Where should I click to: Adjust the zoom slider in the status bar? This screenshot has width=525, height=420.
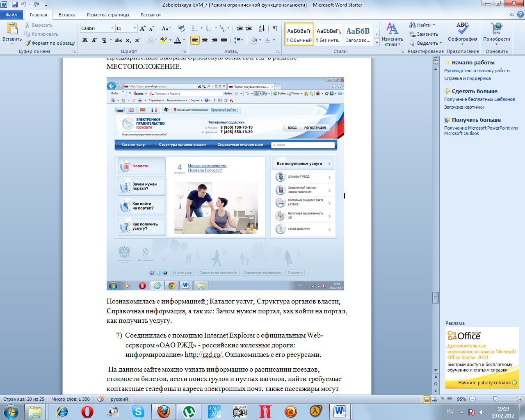click(x=495, y=399)
